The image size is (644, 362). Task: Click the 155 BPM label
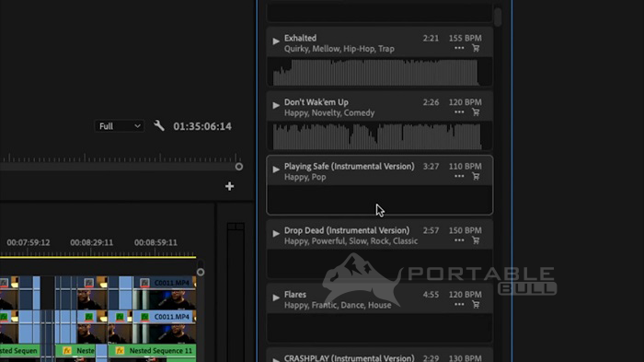coord(465,39)
